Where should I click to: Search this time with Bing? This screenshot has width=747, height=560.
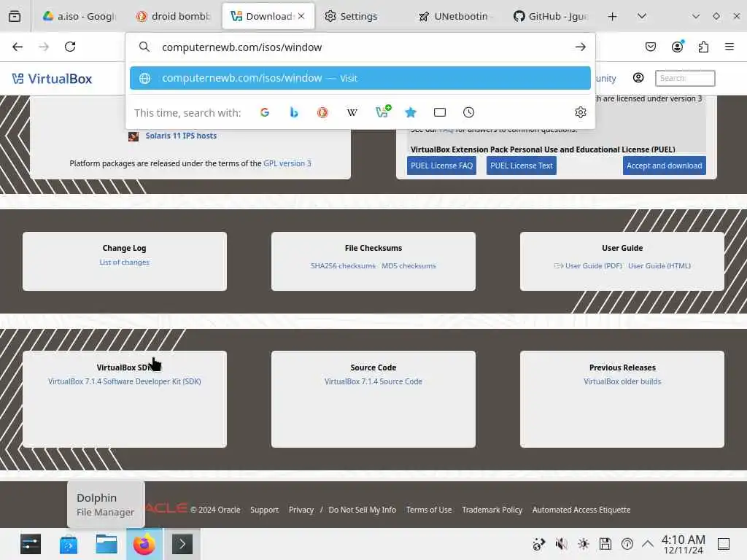click(294, 112)
